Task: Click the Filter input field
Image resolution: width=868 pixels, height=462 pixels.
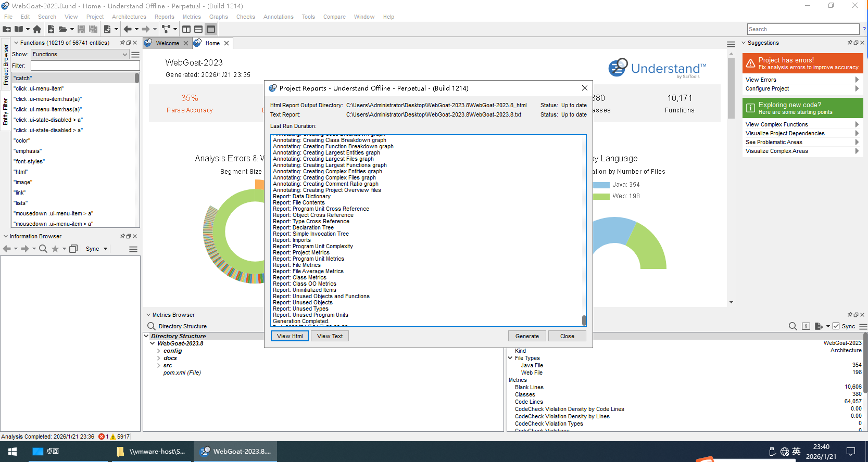Action: [x=85, y=66]
